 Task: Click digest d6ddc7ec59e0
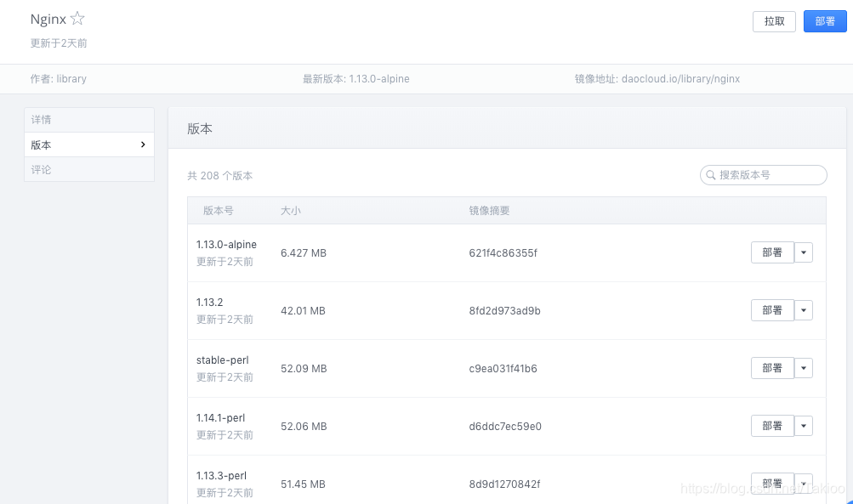tap(505, 427)
